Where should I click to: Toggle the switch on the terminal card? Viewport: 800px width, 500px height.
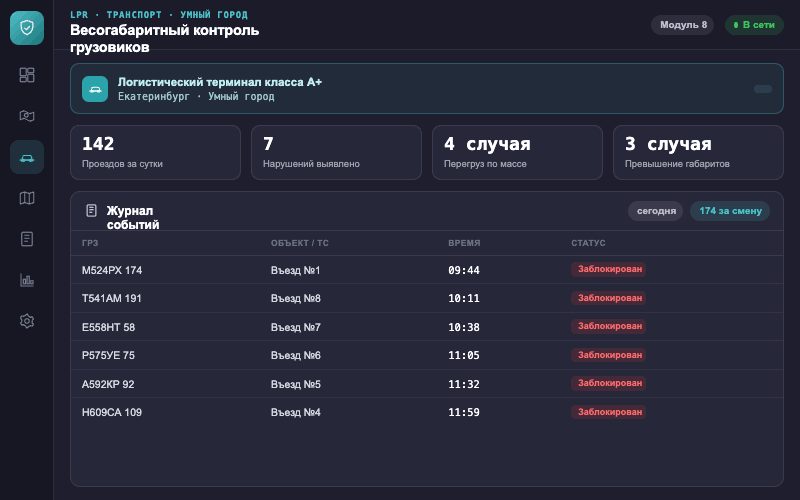click(x=763, y=89)
